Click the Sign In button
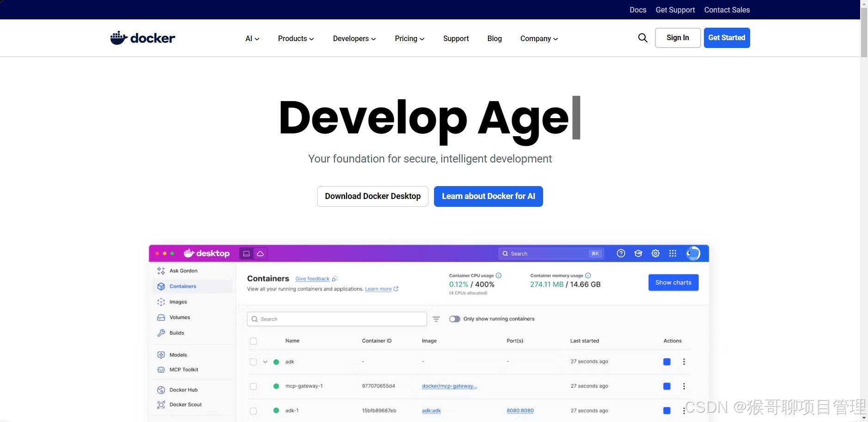868x422 pixels. [678, 38]
